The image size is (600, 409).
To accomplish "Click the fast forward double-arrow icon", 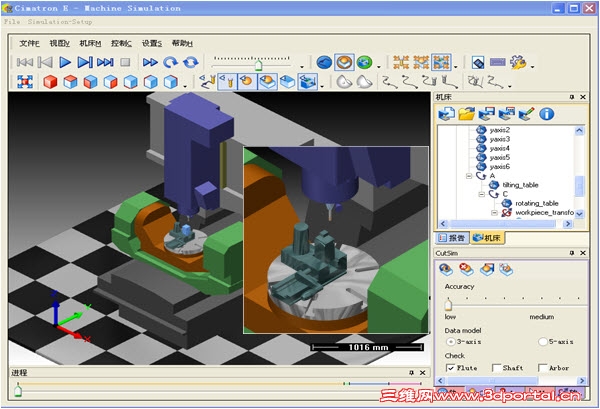I will 150,62.
